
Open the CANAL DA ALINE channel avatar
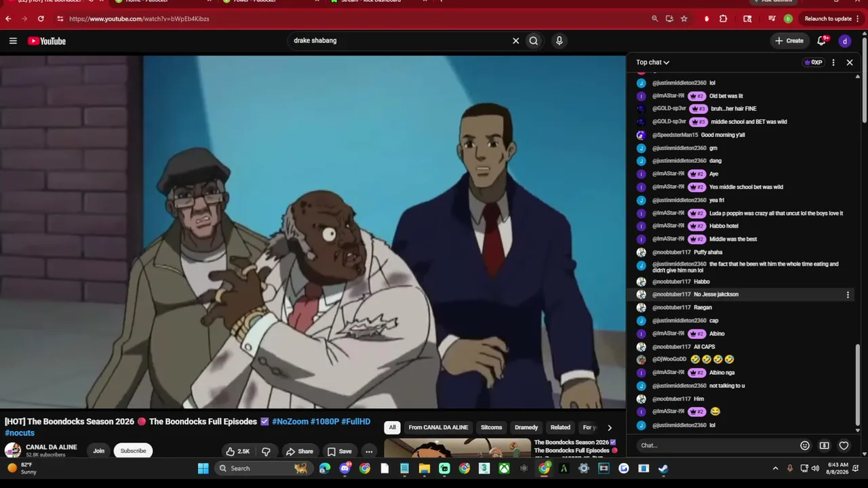(x=12, y=451)
